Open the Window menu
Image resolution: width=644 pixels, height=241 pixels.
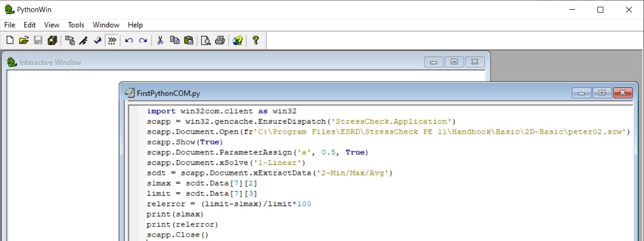pyautogui.click(x=106, y=25)
